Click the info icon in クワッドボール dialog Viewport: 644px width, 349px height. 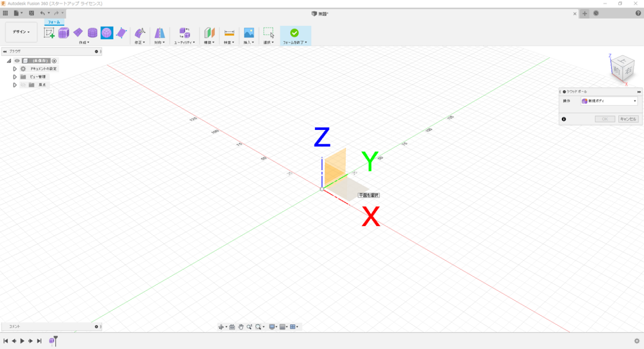(564, 119)
